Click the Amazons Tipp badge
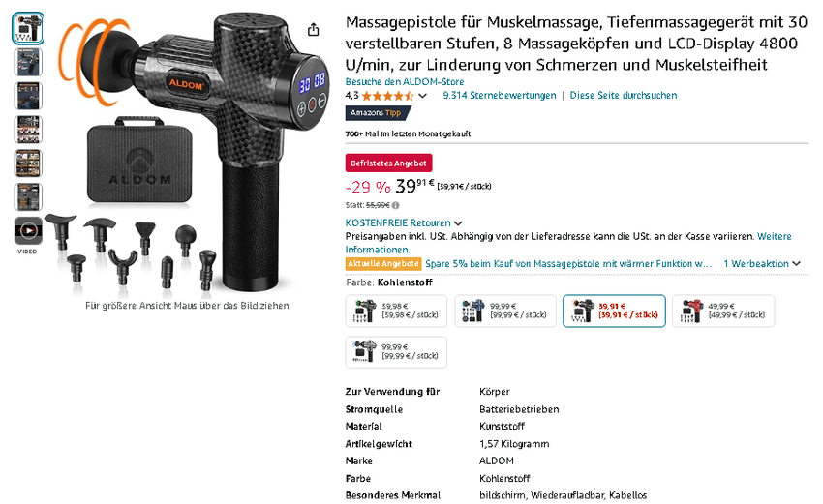This screenshot has width=823, height=504. tap(378, 113)
